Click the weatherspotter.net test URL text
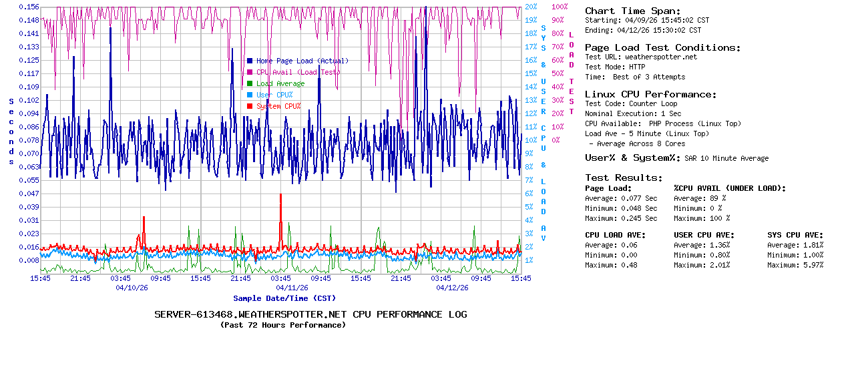Viewport: 868px width, 367px height. (x=660, y=57)
